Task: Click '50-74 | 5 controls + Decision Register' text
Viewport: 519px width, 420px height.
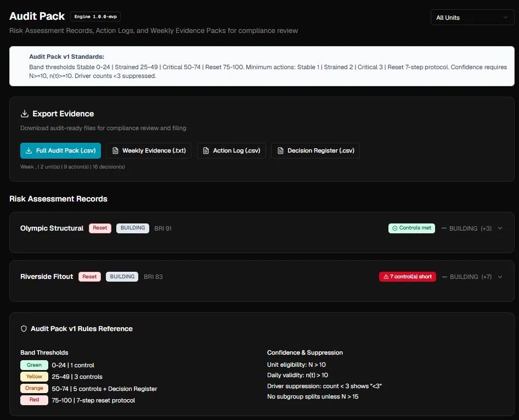Action: tap(104, 389)
